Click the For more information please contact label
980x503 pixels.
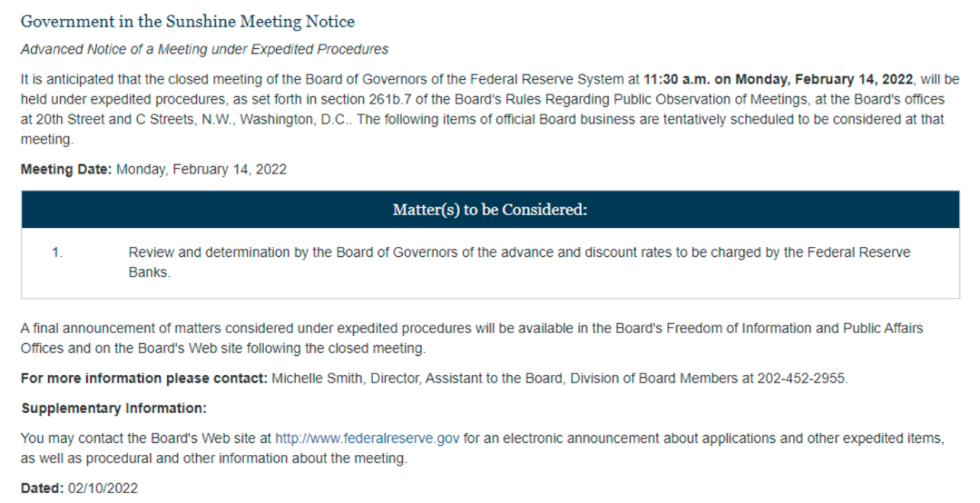tap(143, 379)
